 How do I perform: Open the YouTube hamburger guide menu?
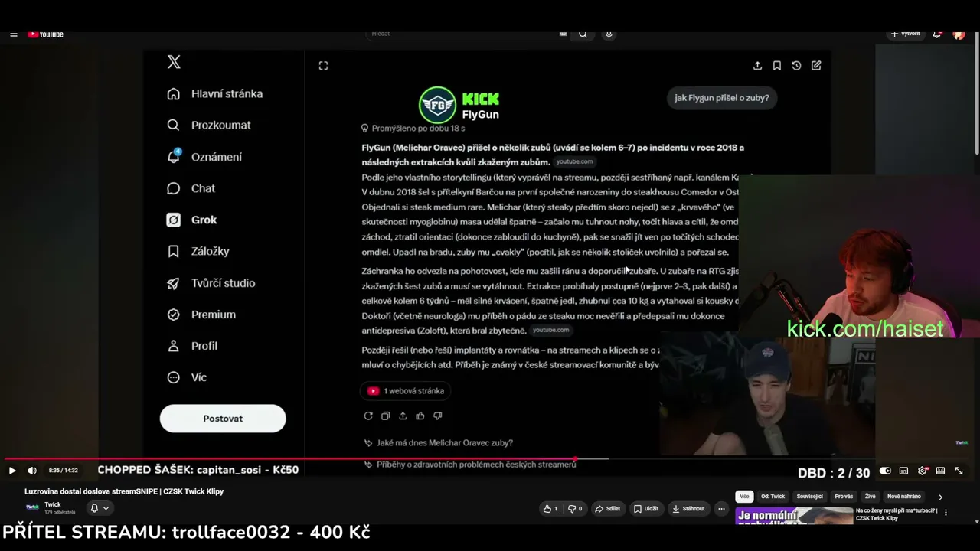pos(14,34)
